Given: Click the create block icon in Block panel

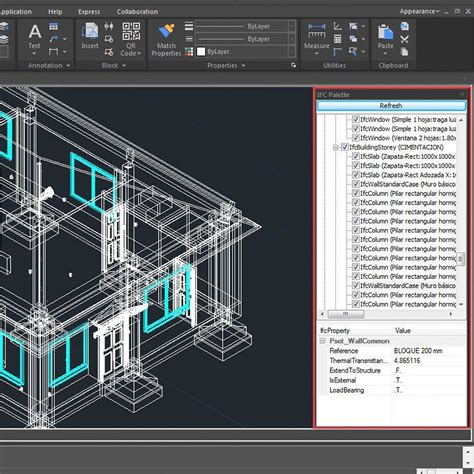Looking at the screenshot, I should (109, 39).
